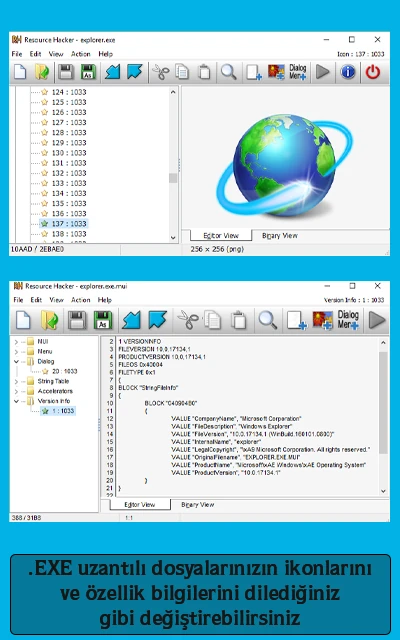
Task: Click the paste clipboard icon in top window
Action: (x=204, y=72)
